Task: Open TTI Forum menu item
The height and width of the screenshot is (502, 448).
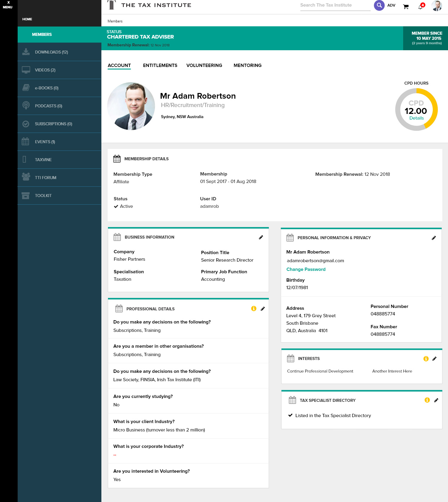Action: tap(60, 178)
